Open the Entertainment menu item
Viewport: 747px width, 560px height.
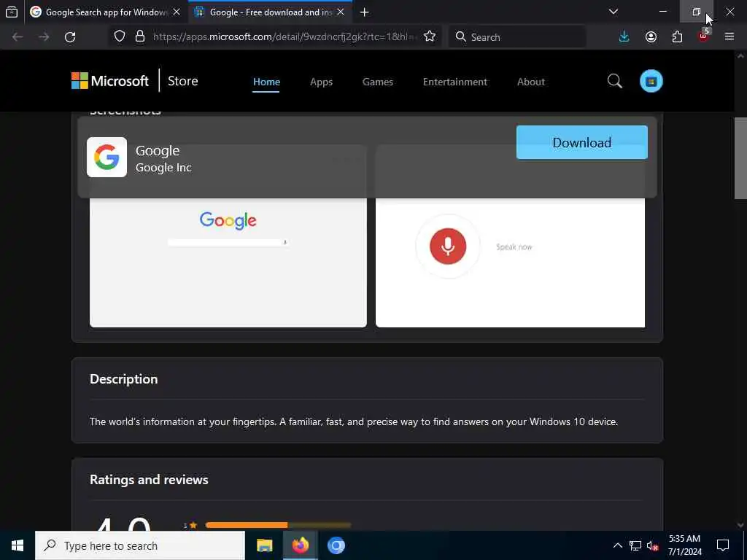(455, 82)
